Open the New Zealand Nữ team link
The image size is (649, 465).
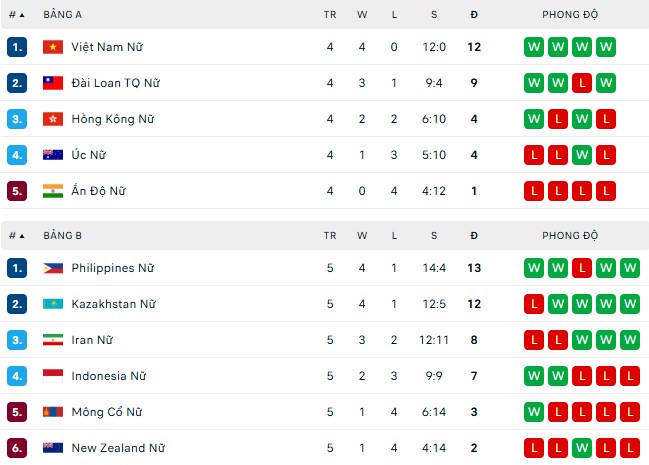coord(118,448)
